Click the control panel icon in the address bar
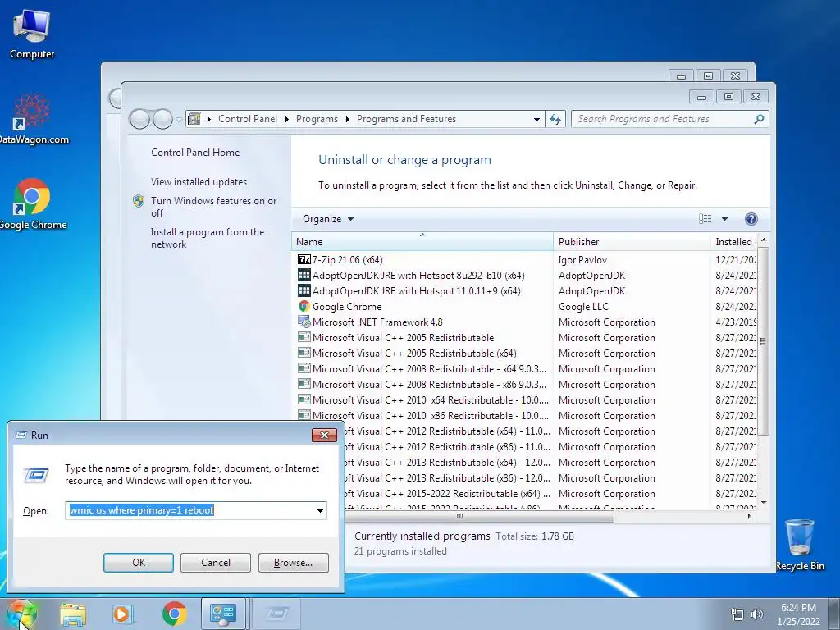840x630 pixels. [194, 118]
